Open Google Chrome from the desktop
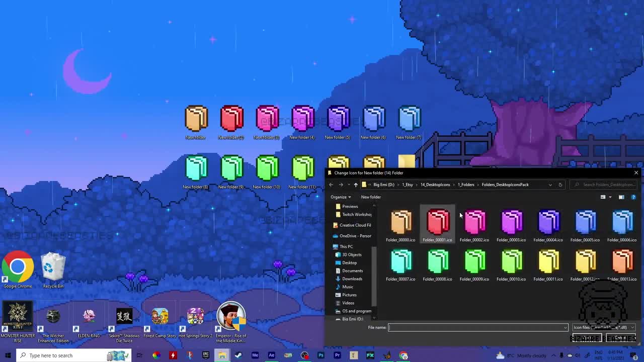Viewport: 644px width, 362px height. 18,266
